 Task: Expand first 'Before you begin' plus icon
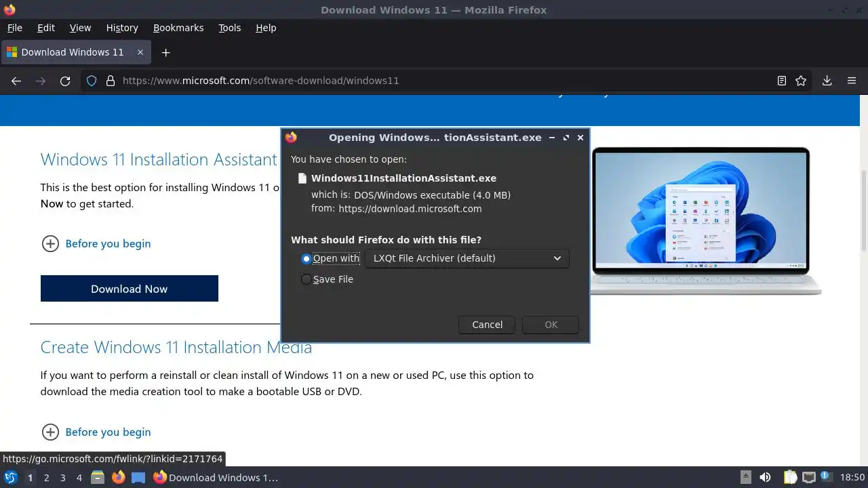click(50, 244)
